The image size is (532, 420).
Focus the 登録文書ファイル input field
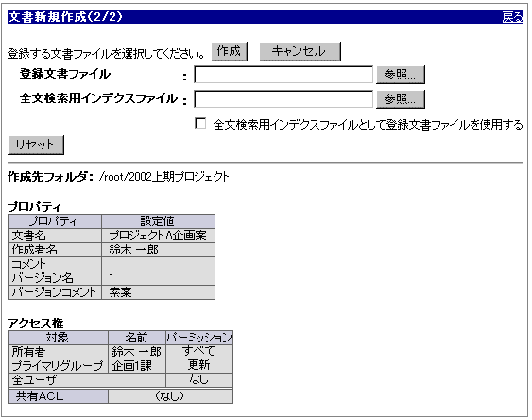pyautogui.click(x=283, y=75)
